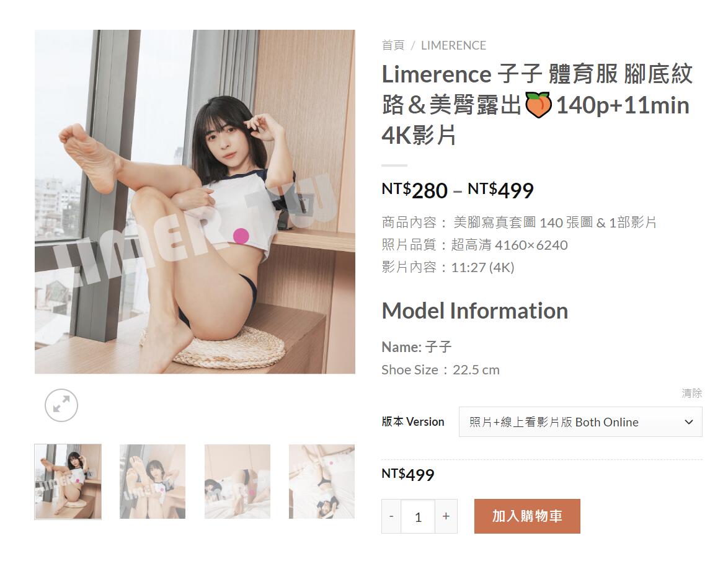Click the dropdown chevron arrow in Version selector

pos(689,422)
